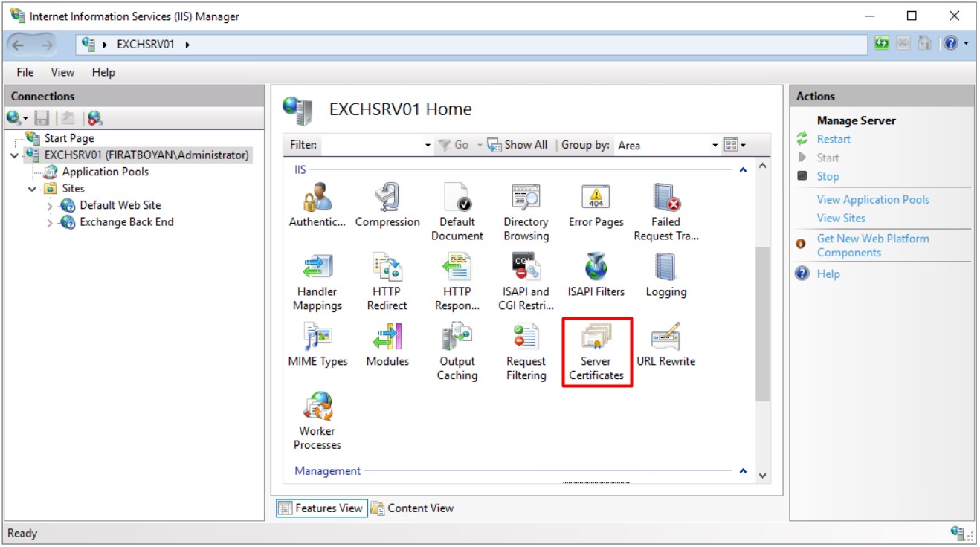Click EXCHSRV01 in the address breadcrumb

(x=146, y=45)
